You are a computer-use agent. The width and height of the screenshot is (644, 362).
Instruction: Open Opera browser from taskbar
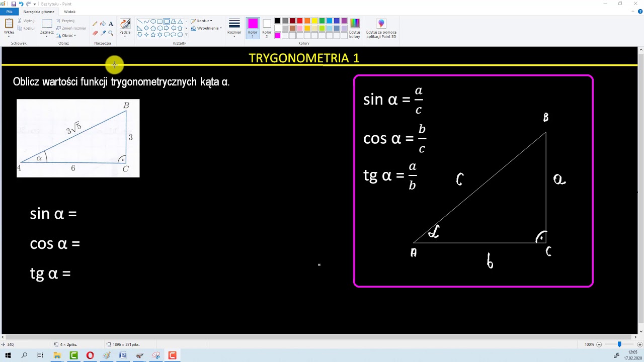[90, 355]
